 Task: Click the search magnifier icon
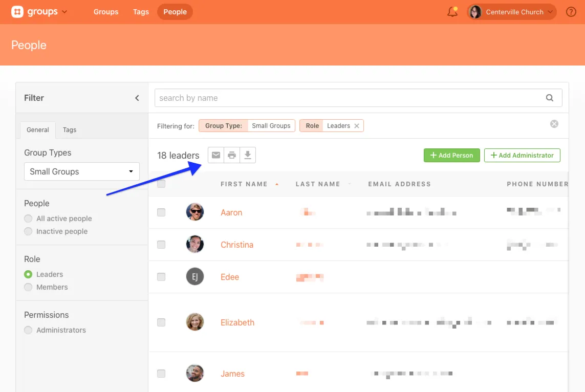pyautogui.click(x=550, y=98)
